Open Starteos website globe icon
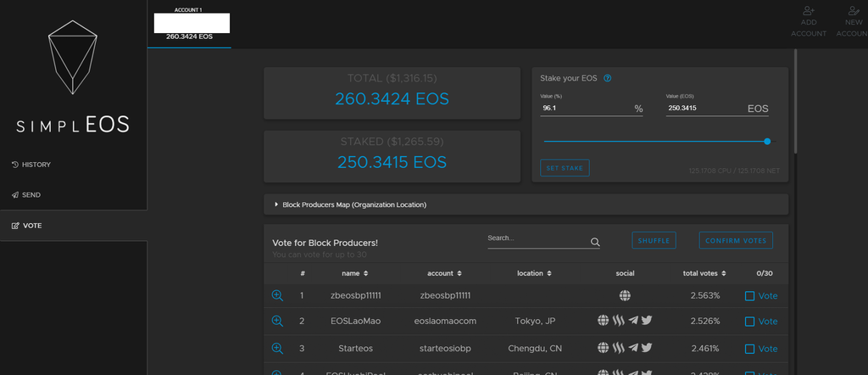This screenshot has width=868, height=375. tap(604, 348)
